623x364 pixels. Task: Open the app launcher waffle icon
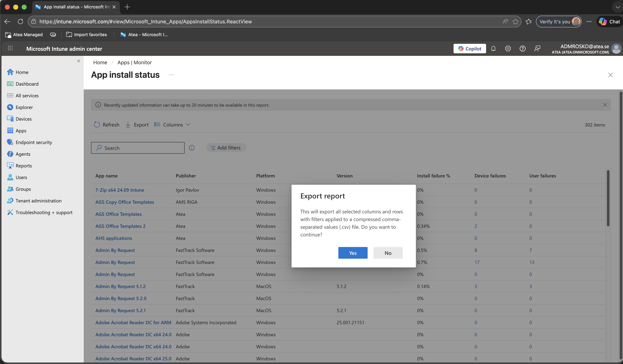pyautogui.click(x=10, y=48)
